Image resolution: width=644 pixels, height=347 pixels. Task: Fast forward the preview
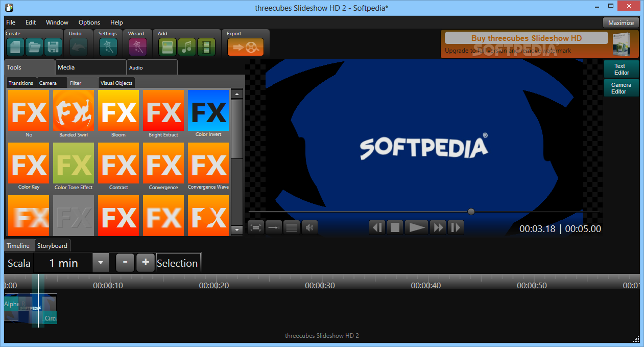point(438,227)
